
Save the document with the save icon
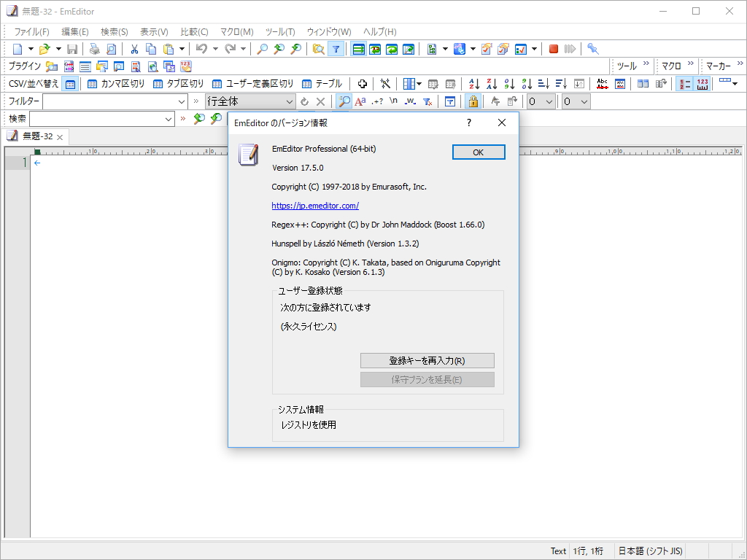(x=72, y=49)
